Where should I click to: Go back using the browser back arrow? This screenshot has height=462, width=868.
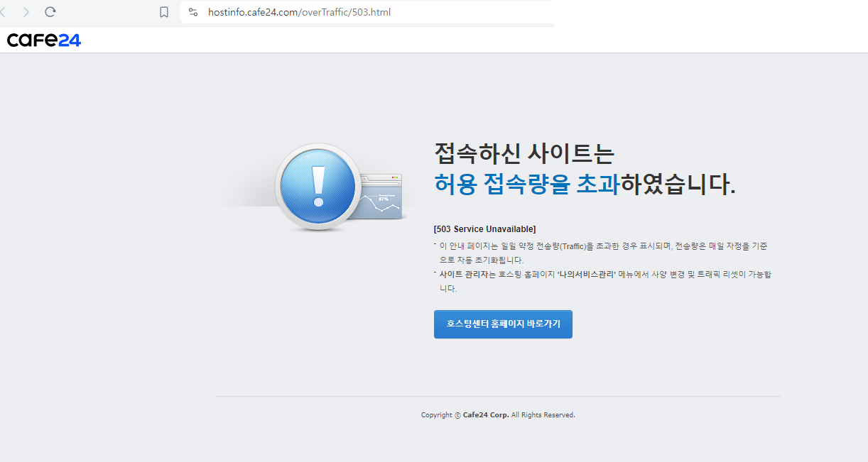click(x=3, y=12)
